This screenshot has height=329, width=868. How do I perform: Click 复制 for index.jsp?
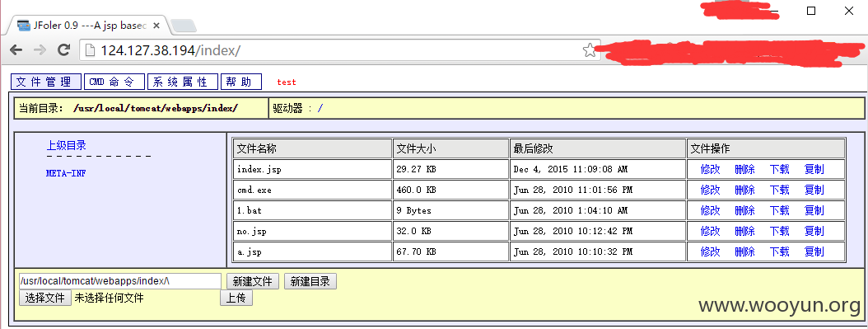814,170
